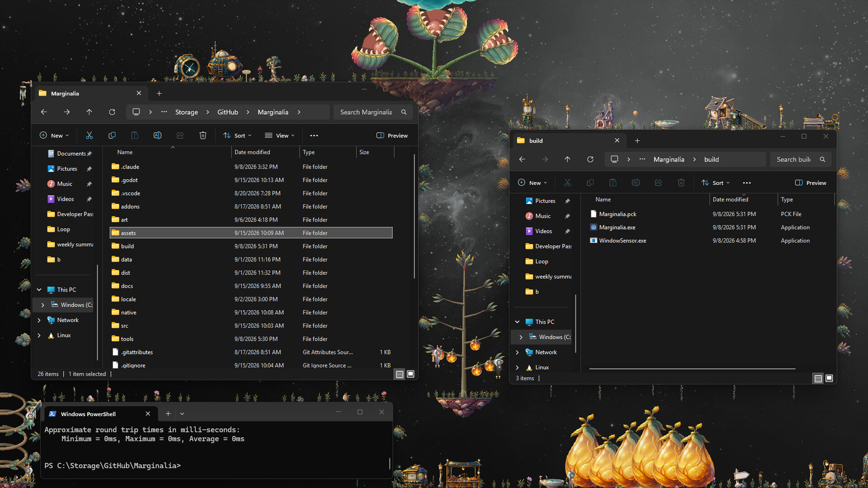Screen dimensions: 868x488
Task: Open See more options in Marginalia toolbar
Action: (x=314, y=136)
